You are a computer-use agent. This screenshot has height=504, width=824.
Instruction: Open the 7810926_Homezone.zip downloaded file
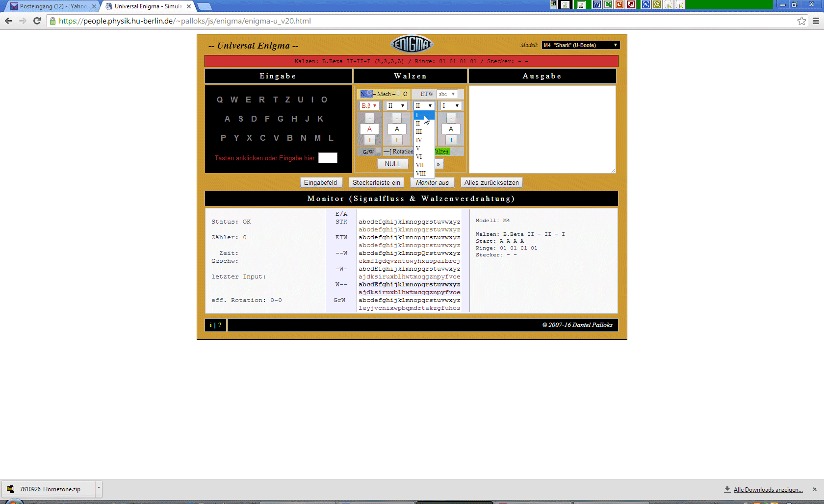(x=49, y=489)
